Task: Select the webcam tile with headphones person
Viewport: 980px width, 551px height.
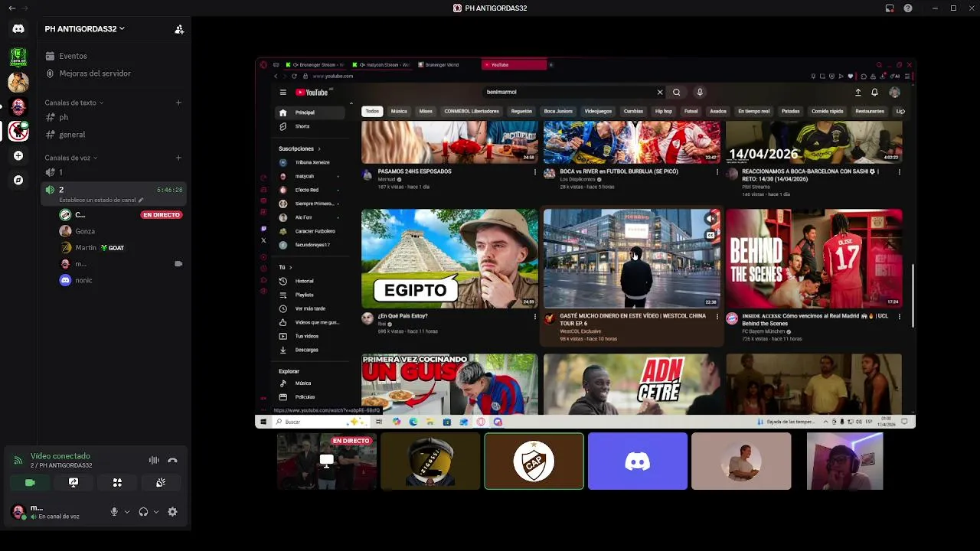Action: [844, 461]
